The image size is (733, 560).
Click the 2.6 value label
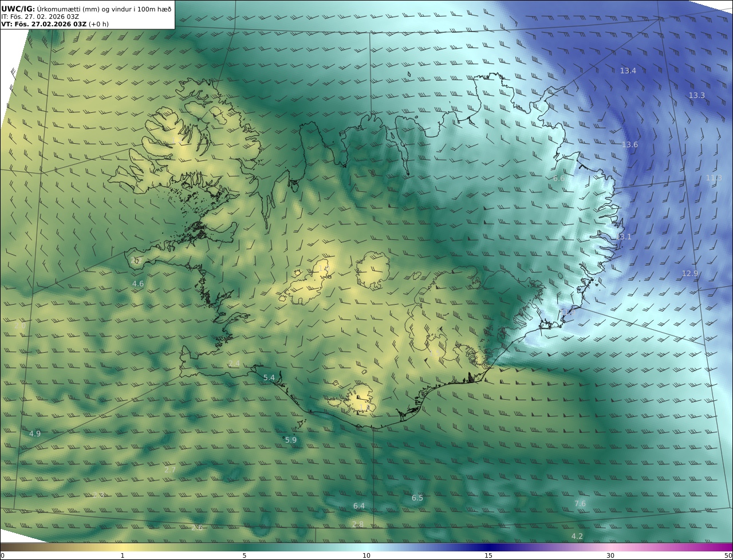point(196,527)
